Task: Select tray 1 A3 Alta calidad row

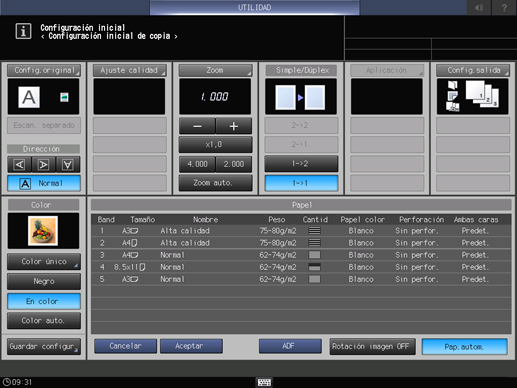Action: pyautogui.click(x=301, y=231)
